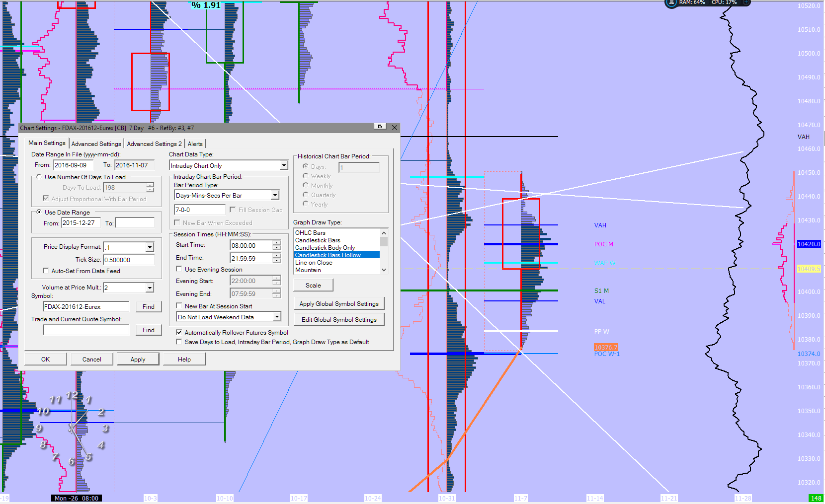
Task: Uncheck Automatically Rollover Futures Symbol
Action: click(179, 332)
